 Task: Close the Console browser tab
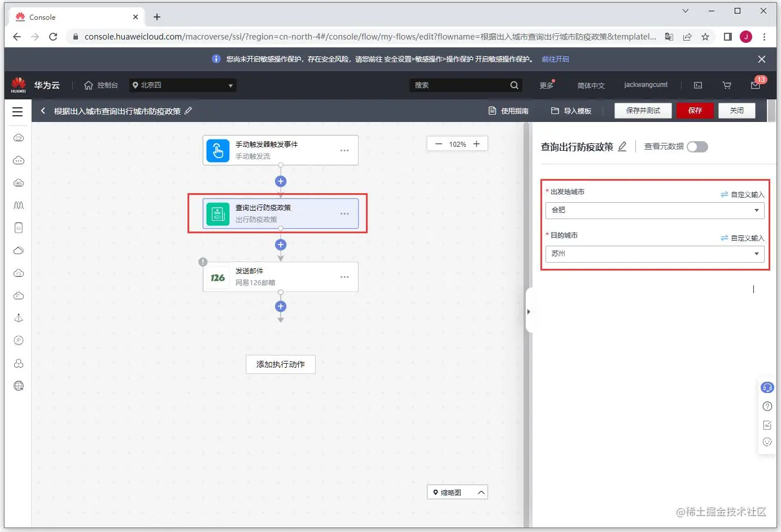pos(136,17)
